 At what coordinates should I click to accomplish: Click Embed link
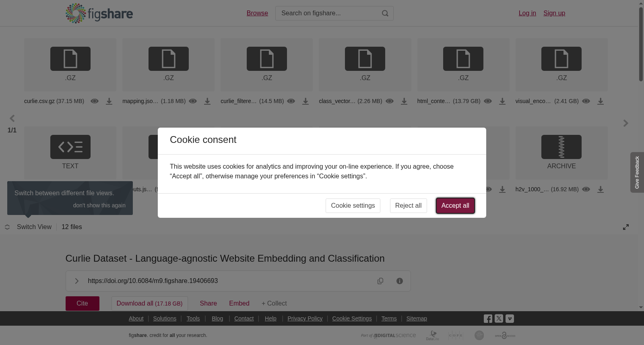pyautogui.click(x=239, y=304)
